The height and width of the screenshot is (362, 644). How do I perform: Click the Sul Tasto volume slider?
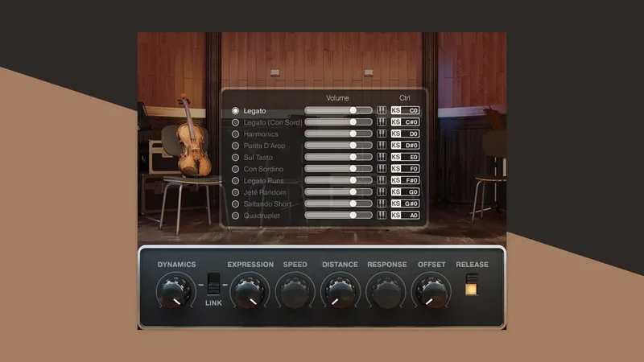point(338,157)
